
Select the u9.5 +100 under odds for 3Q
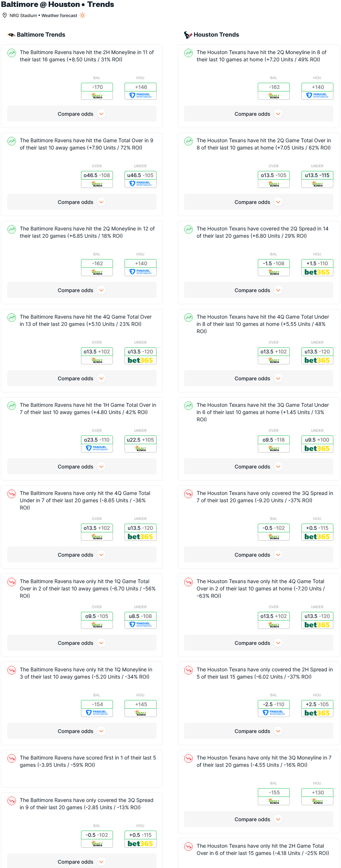[x=317, y=440]
